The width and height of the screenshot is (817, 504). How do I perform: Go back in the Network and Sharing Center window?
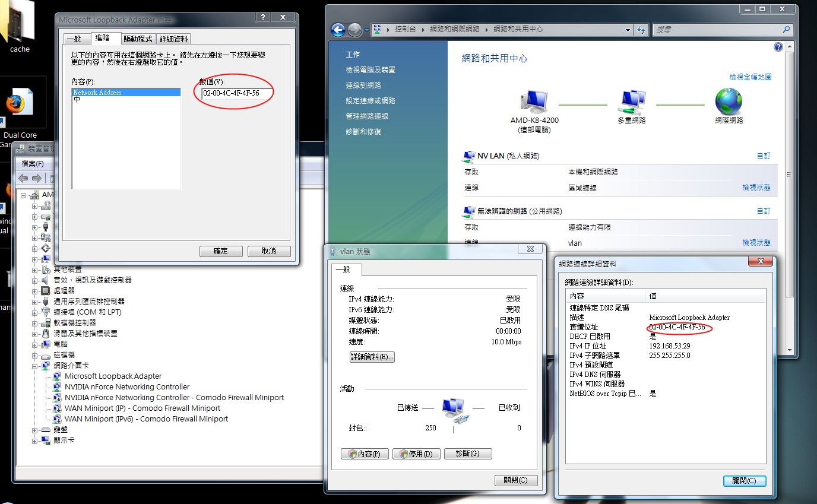(338, 29)
